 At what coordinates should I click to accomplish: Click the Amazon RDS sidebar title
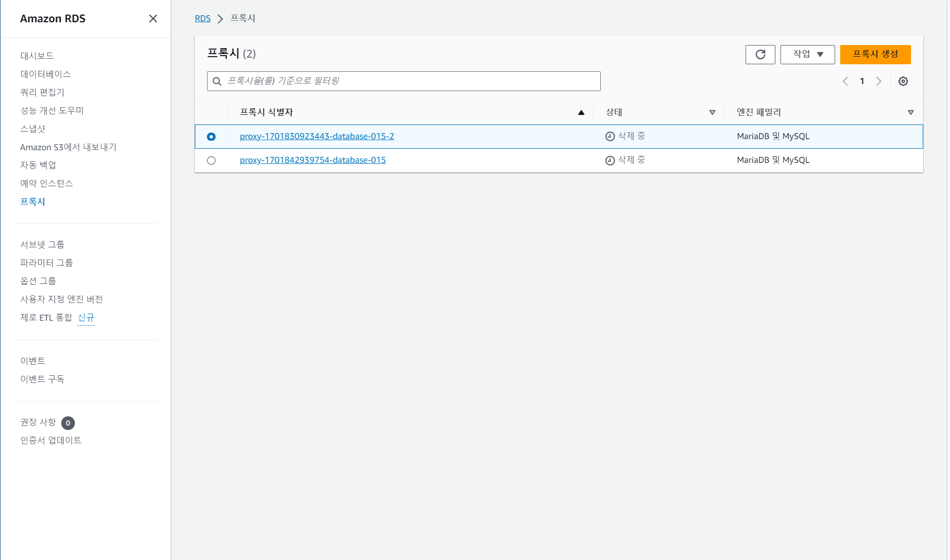click(53, 19)
